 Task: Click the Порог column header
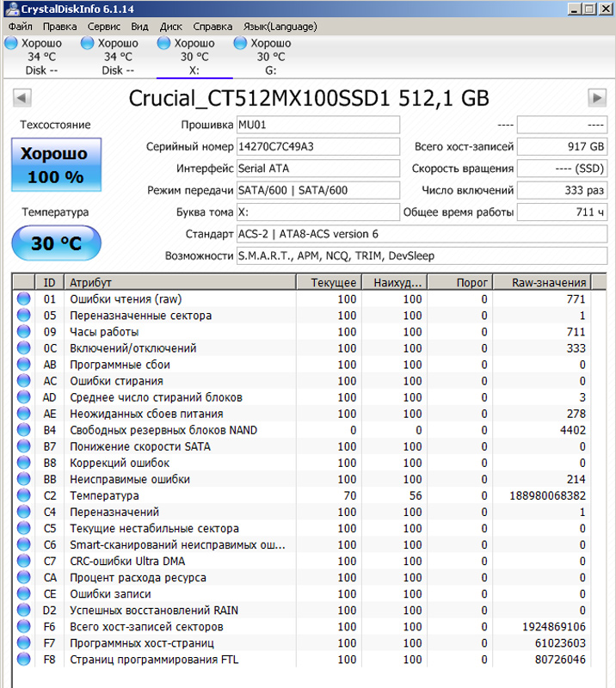coord(460,282)
